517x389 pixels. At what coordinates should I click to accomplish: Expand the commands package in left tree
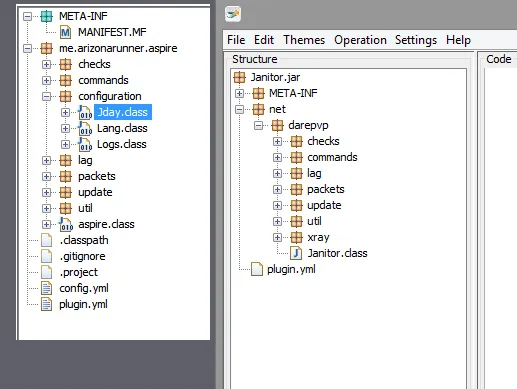click(x=46, y=80)
